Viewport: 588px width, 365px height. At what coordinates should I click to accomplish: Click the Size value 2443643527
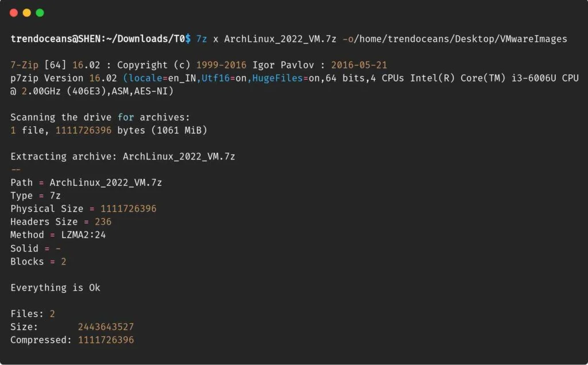pyautogui.click(x=106, y=327)
